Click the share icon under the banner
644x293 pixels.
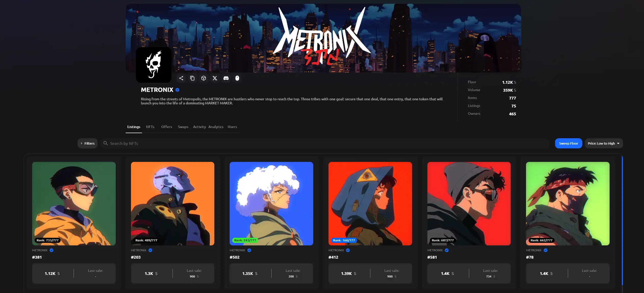pos(181,78)
